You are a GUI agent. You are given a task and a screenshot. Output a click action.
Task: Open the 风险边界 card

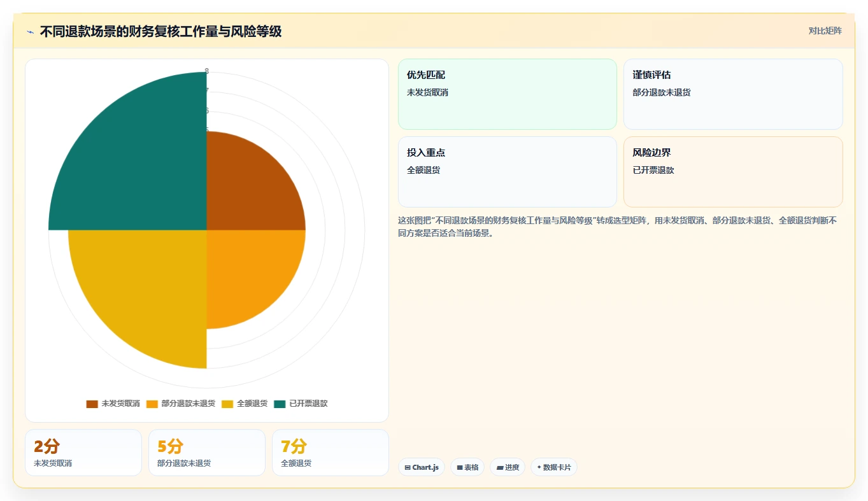tap(733, 172)
